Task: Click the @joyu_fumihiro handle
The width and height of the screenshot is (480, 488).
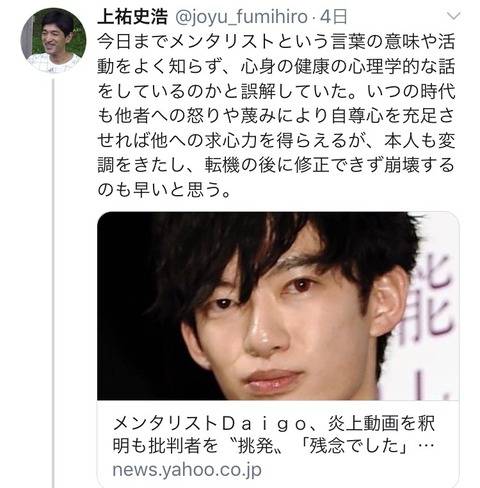Action: pyautogui.click(x=241, y=17)
